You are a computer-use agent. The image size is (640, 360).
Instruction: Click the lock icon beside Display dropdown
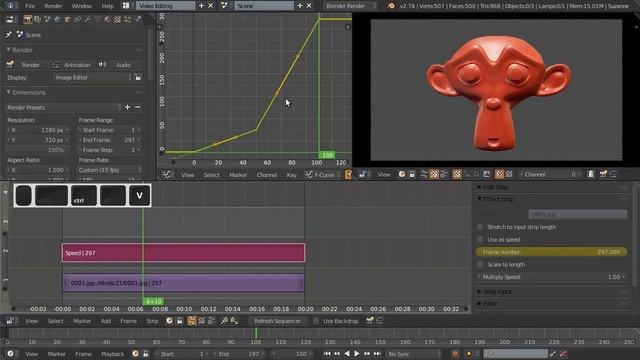pos(138,77)
